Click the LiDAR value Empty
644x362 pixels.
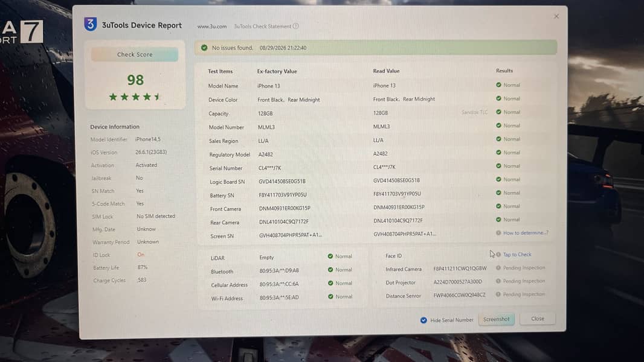click(x=266, y=258)
